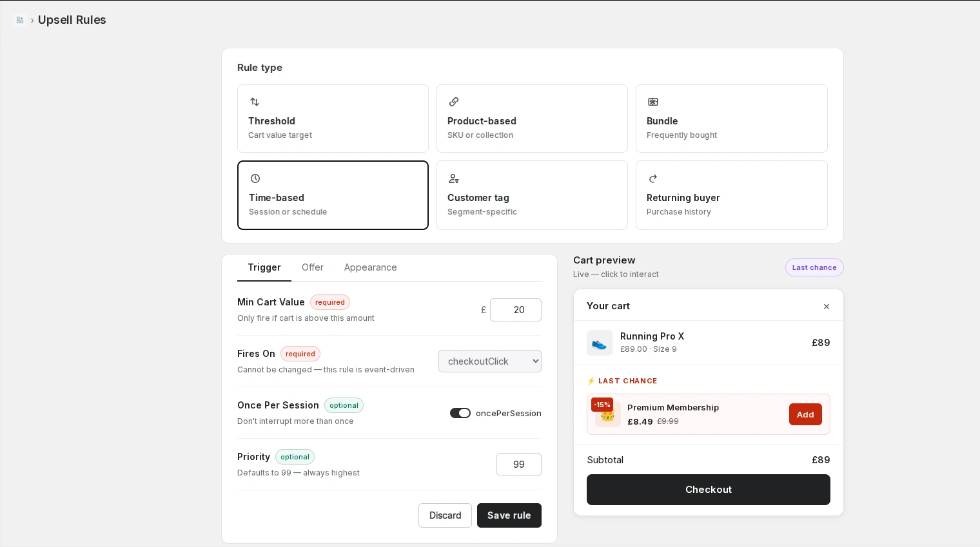Click the -15% discount badge
This screenshot has width=980, height=547.
602,405
